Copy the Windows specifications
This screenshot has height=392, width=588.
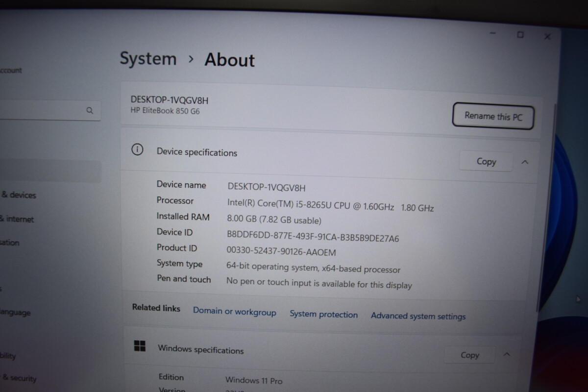coord(469,355)
